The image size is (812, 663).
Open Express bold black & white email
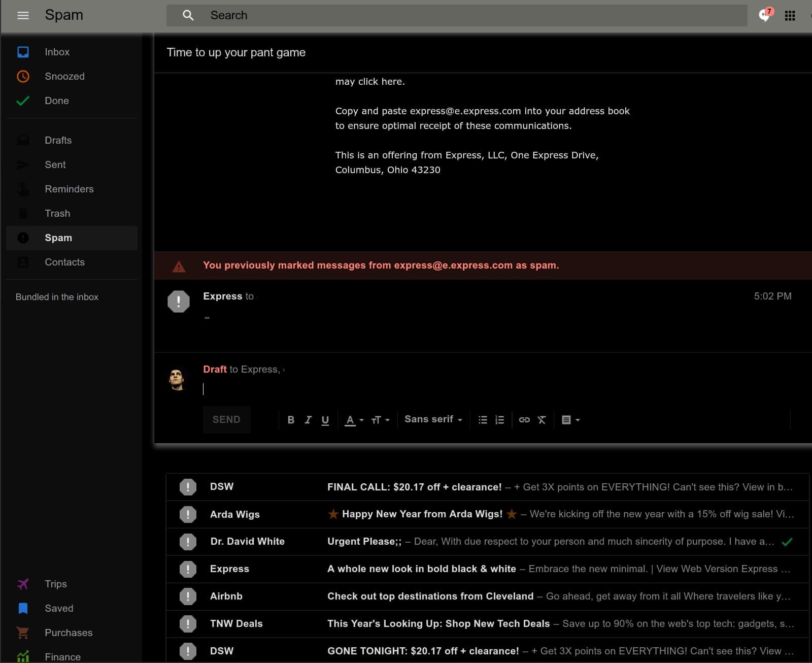(487, 569)
